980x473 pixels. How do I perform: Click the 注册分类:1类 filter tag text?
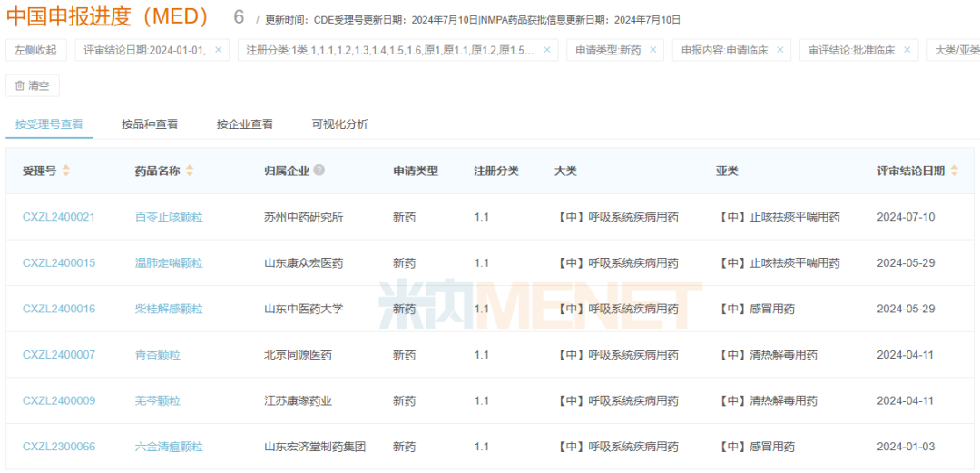coord(390,50)
